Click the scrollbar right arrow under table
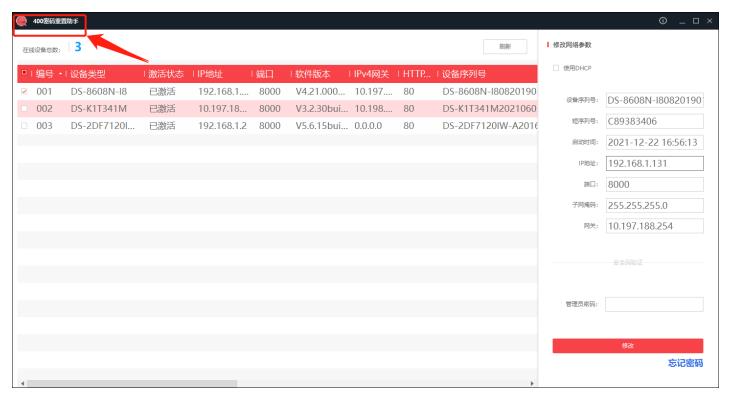This screenshot has width=734, height=396. [x=532, y=383]
